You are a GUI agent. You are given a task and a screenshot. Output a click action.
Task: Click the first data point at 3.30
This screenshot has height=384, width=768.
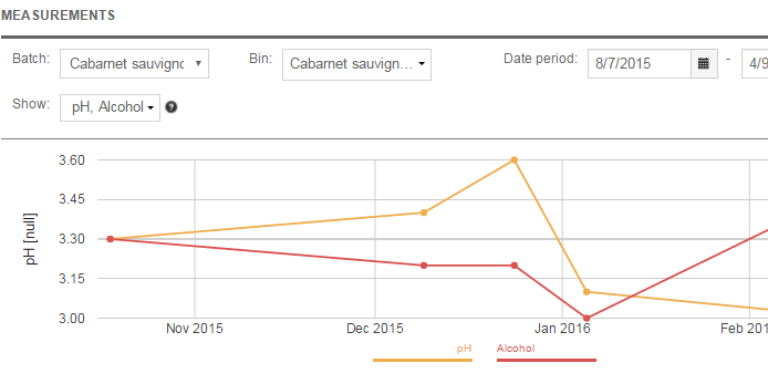[110, 239]
